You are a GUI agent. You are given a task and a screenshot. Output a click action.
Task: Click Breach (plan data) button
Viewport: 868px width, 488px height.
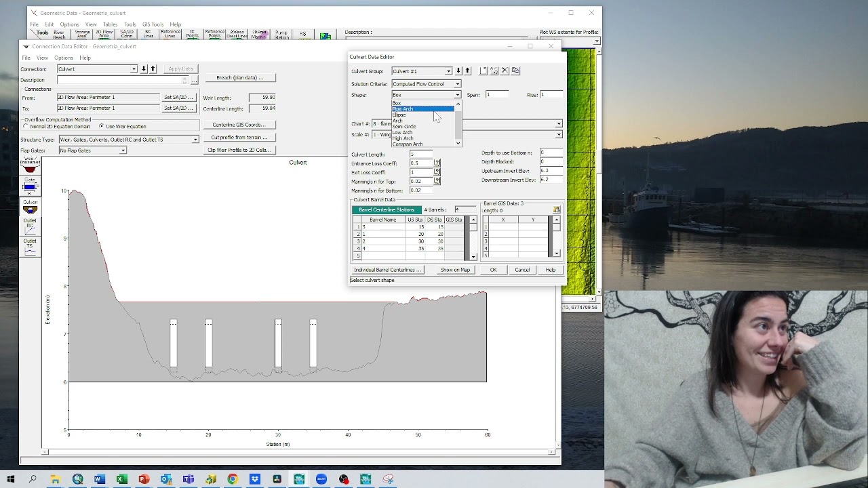[x=240, y=78]
